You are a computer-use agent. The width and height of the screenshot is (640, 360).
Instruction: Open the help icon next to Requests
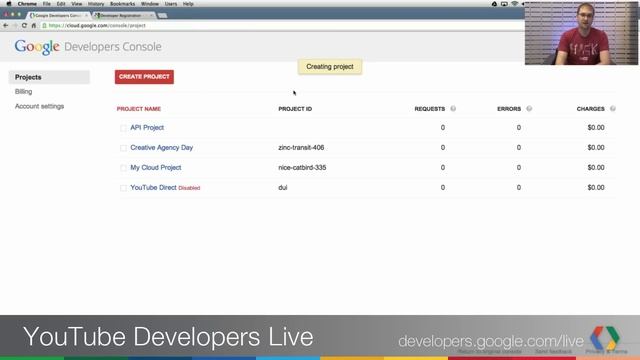click(453, 109)
